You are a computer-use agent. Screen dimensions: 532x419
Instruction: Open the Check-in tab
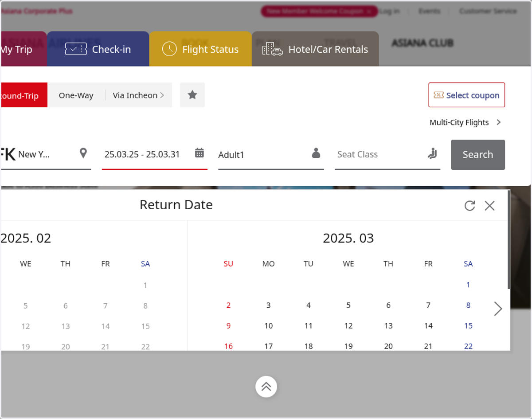coord(98,49)
